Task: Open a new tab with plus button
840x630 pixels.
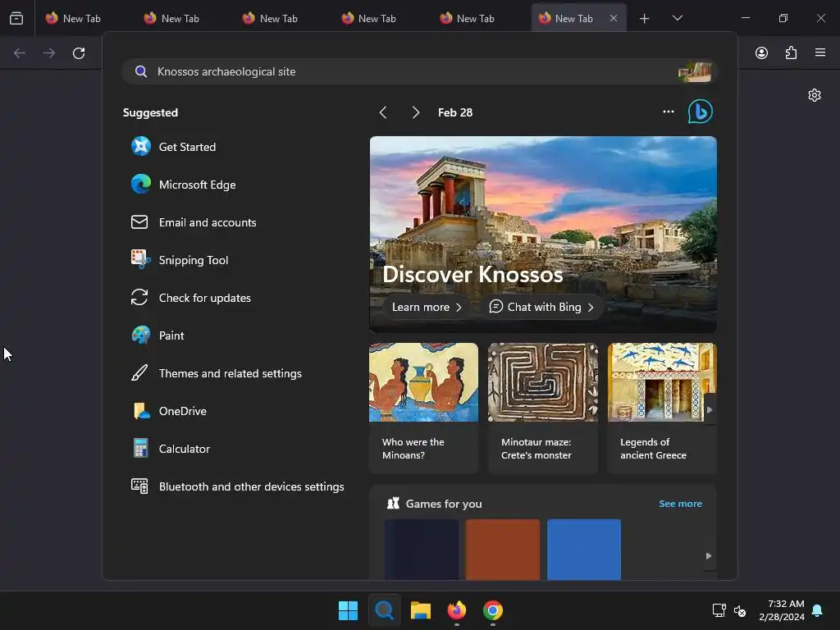Action: click(x=644, y=18)
